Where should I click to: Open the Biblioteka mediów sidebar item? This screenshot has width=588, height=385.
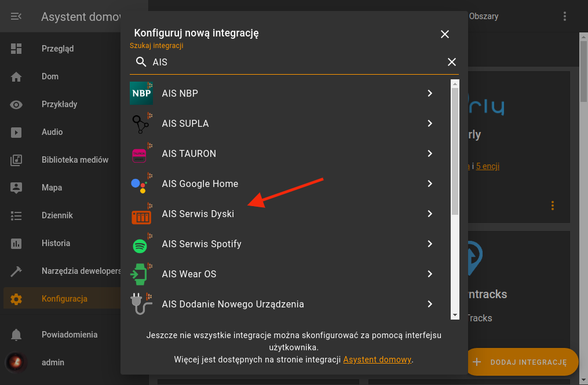(x=62, y=160)
